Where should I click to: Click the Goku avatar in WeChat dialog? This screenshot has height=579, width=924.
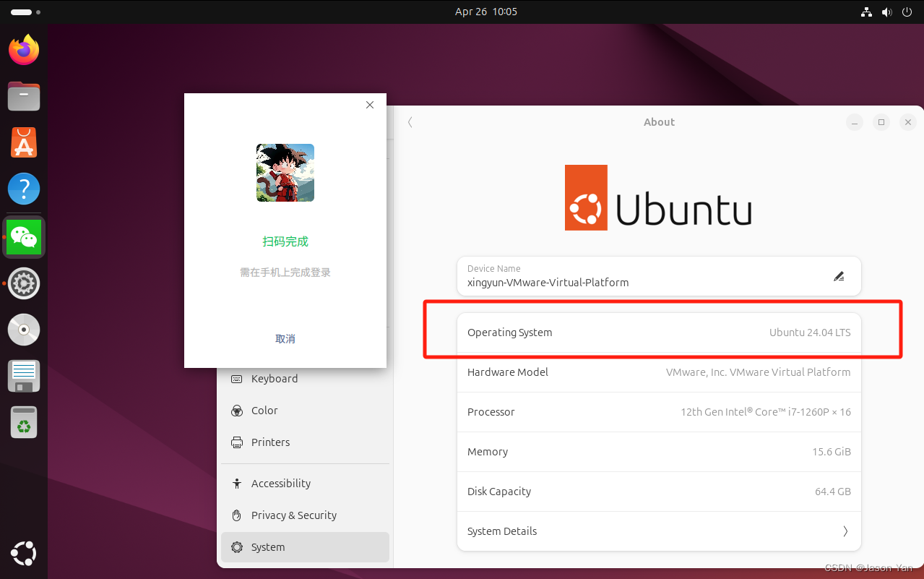[x=285, y=173]
